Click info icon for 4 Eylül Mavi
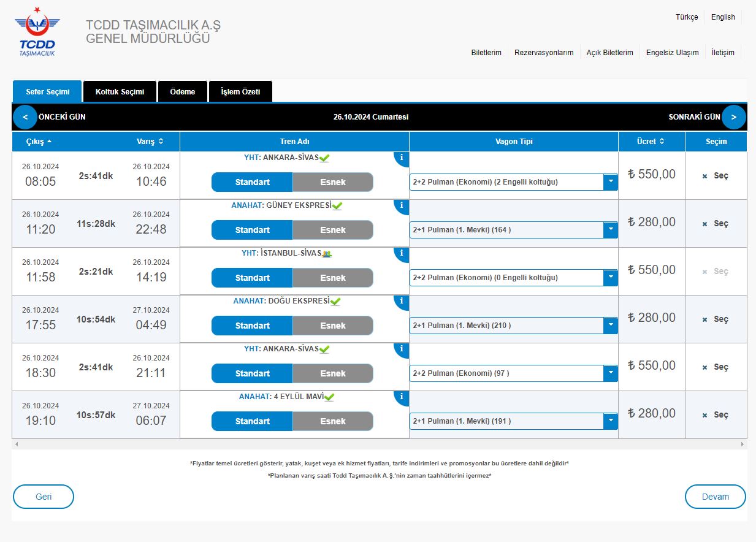Image resolution: width=756 pixels, height=542 pixels. [402, 397]
